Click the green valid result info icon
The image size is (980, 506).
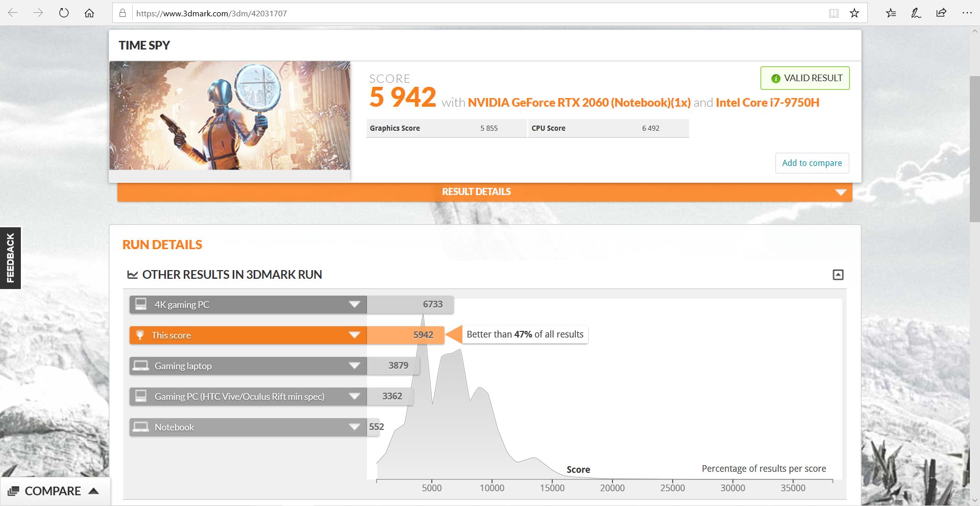[776, 78]
